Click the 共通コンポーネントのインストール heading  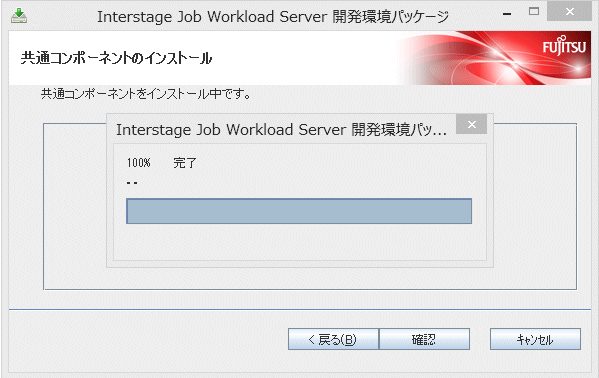(117, 58)
